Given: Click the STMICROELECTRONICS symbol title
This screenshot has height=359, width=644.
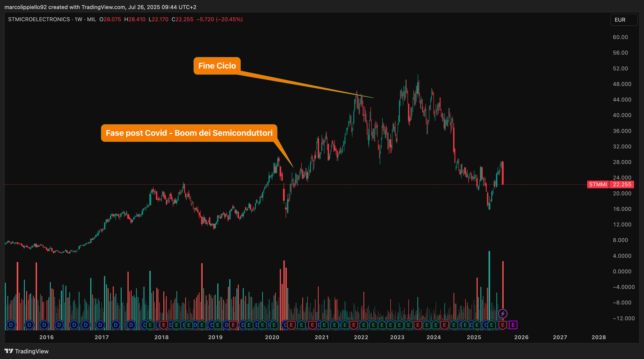Looking at the screenshot, I should click(x=39, y=19).
